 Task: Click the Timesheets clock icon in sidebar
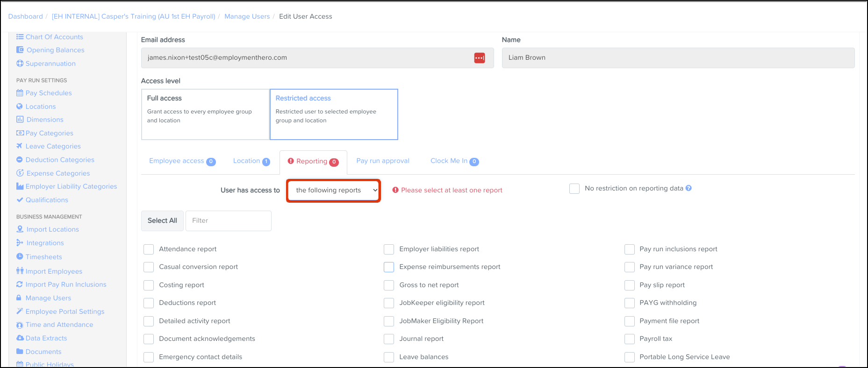click(20, 257)
